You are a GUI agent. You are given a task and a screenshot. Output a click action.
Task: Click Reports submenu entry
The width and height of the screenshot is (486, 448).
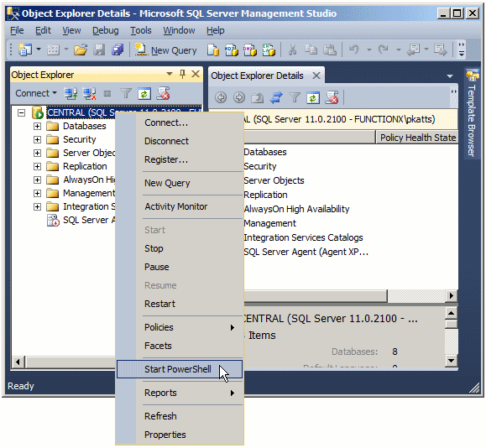(x=180, y=393)
